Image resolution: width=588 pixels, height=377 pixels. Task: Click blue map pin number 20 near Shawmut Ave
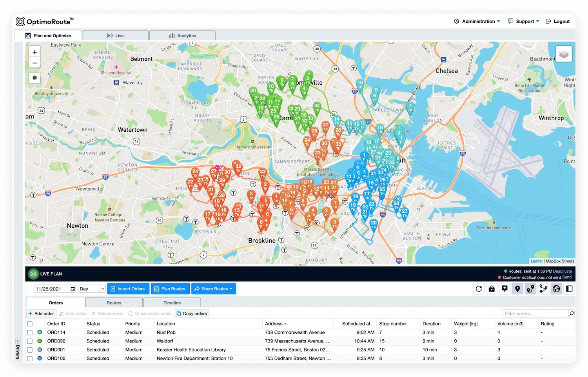pyautogui.click(x=374, y=225)
